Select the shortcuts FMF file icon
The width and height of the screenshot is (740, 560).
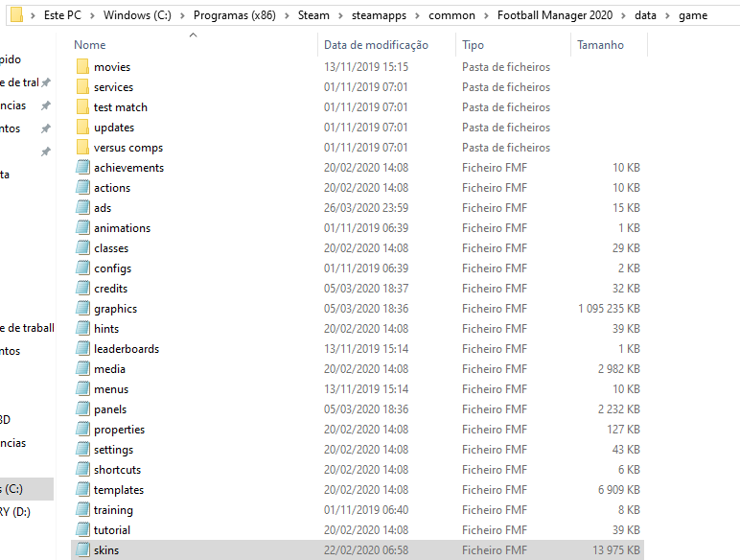point(82,470)
